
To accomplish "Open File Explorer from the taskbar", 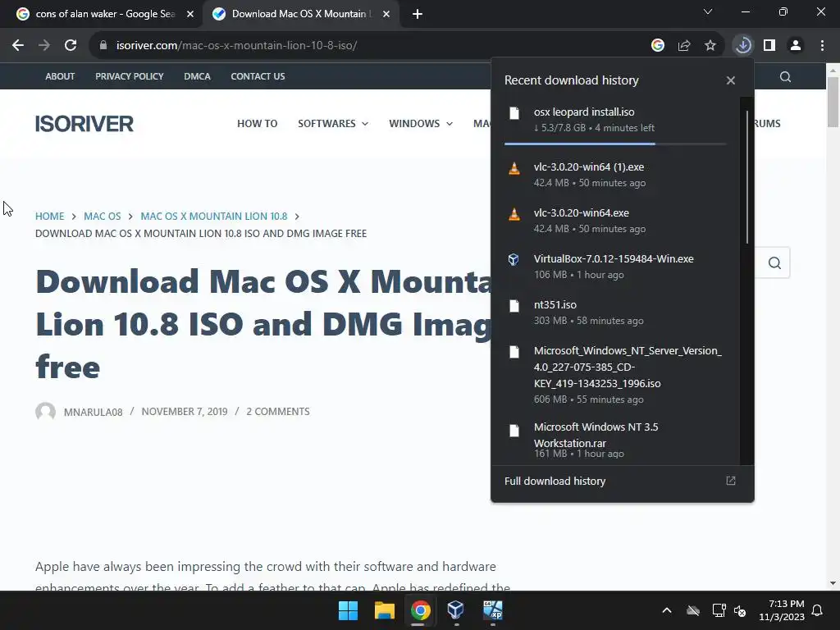I will (x=385, y=610).
